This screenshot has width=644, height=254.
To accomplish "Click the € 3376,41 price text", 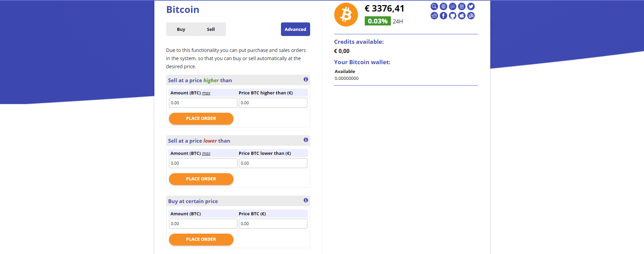I will pos(384,8).
